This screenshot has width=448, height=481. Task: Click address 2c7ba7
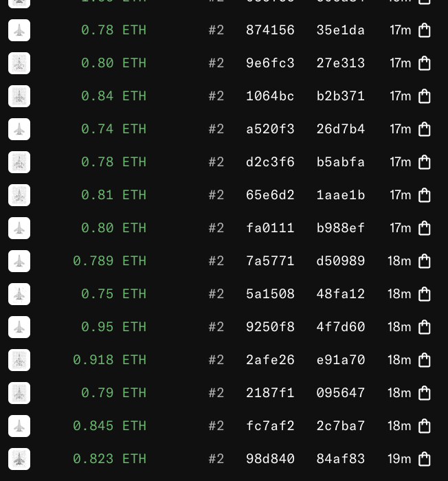click(341, 426)
